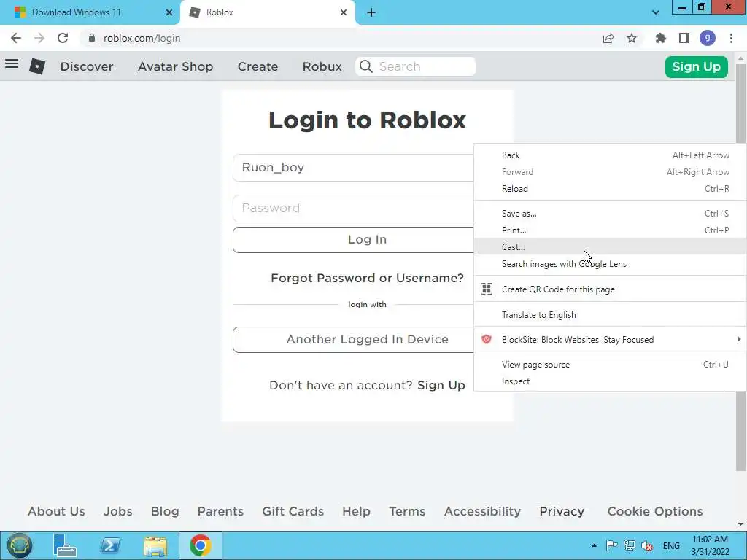Screen dimensions: 747x560
Task: Click the Roblox search field
Action: pyautogui.click(x=415, y=66)
